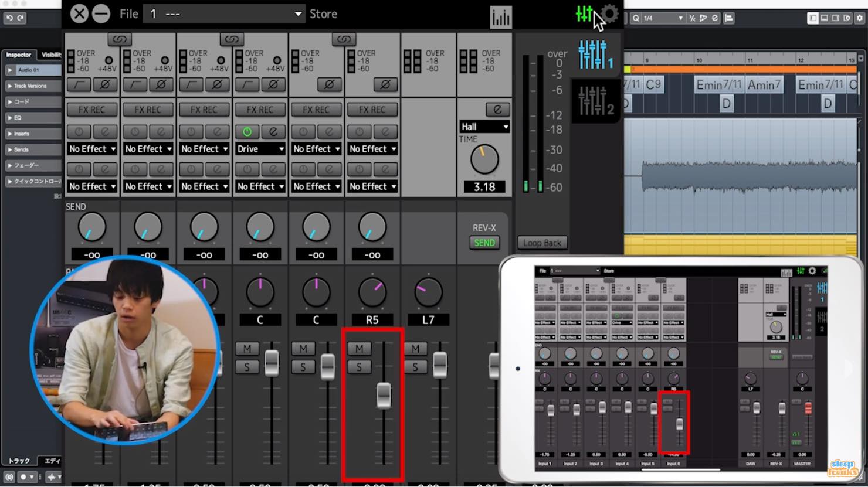Switch to the Visibility tab
The image size is (868, 487).
click(50, 55)
